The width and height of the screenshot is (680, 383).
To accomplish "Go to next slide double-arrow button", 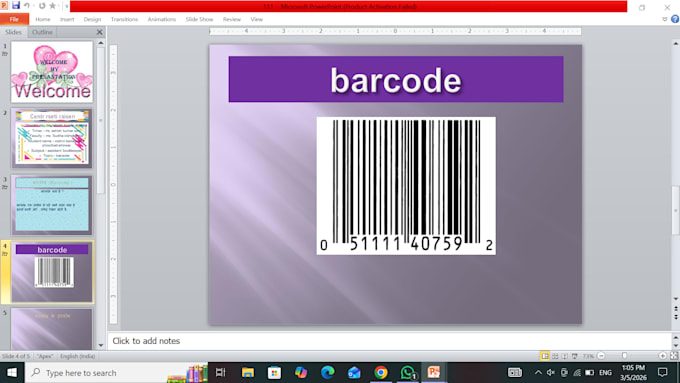I will pos(676,317).
